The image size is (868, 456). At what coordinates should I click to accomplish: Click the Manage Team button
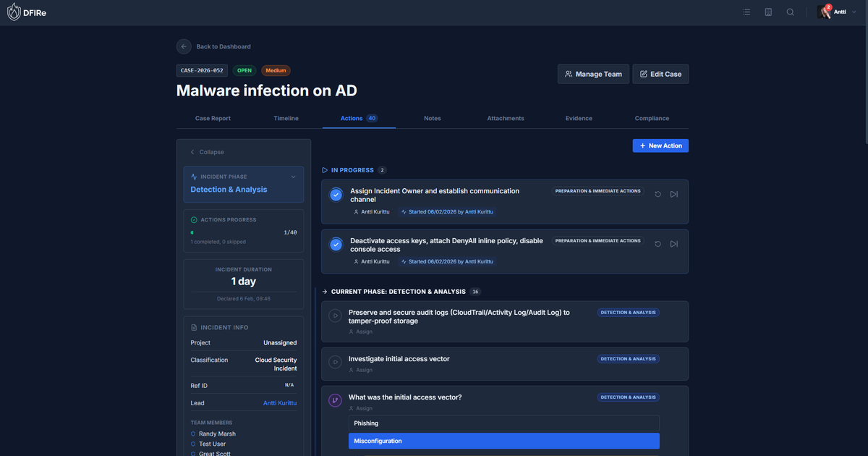point(593,74)
